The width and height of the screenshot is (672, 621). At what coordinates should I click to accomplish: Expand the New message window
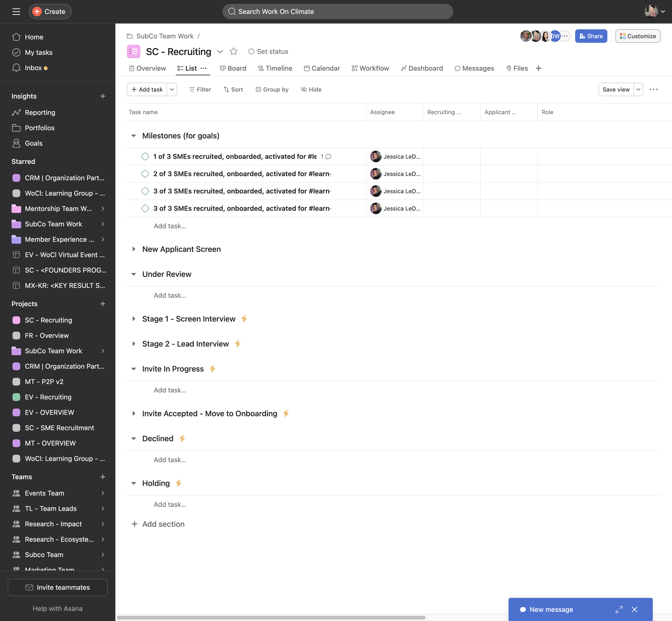(x=619, y=609)
